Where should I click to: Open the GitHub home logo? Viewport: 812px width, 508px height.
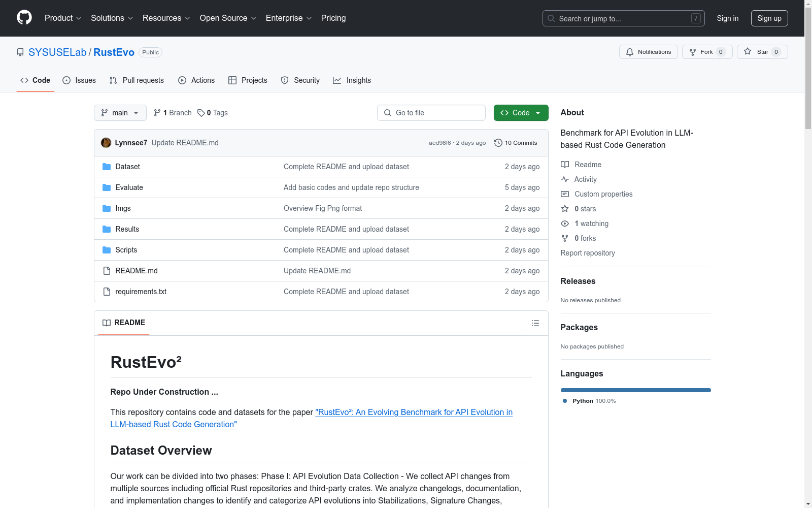pos(24,18)
